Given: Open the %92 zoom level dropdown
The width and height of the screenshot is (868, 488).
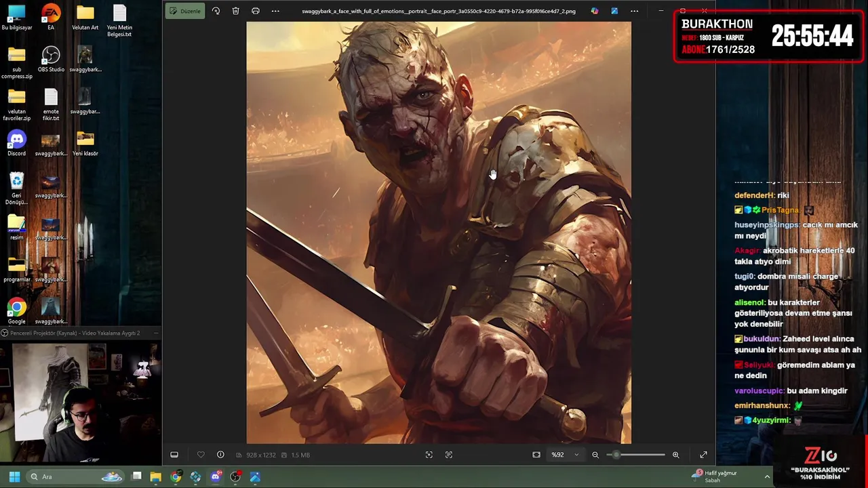Looking at the screenshot, I should click(565, 455).
